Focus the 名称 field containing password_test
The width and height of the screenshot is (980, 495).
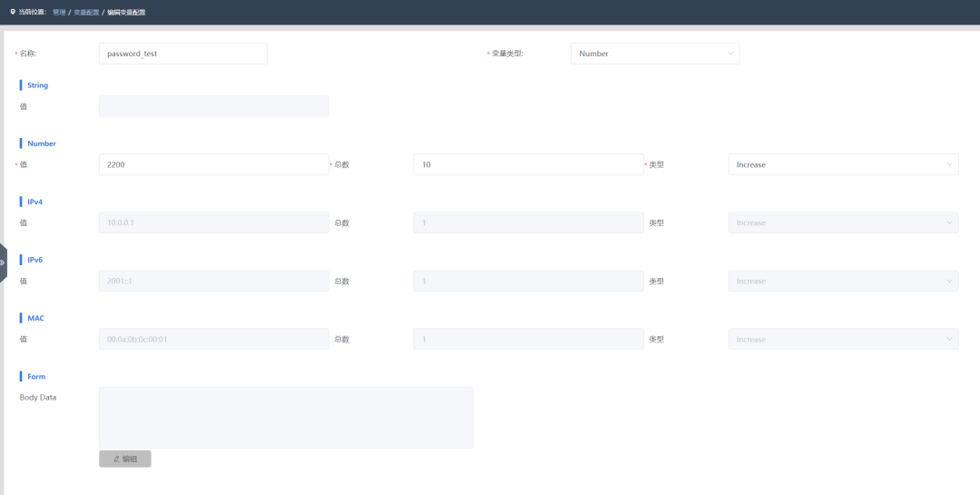[x=182, y=54]
